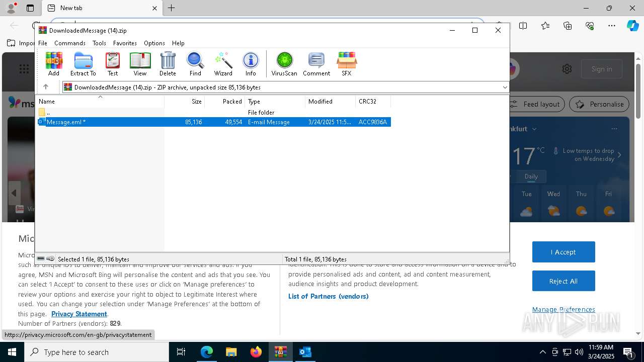644x362 pixels.
Task: Open the Windows Start menu
Action: coord(12,352)
